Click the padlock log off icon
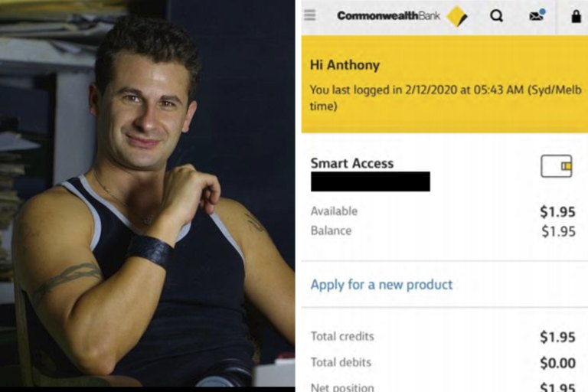This screenshot has width=588, height=392. pos(576,16)
